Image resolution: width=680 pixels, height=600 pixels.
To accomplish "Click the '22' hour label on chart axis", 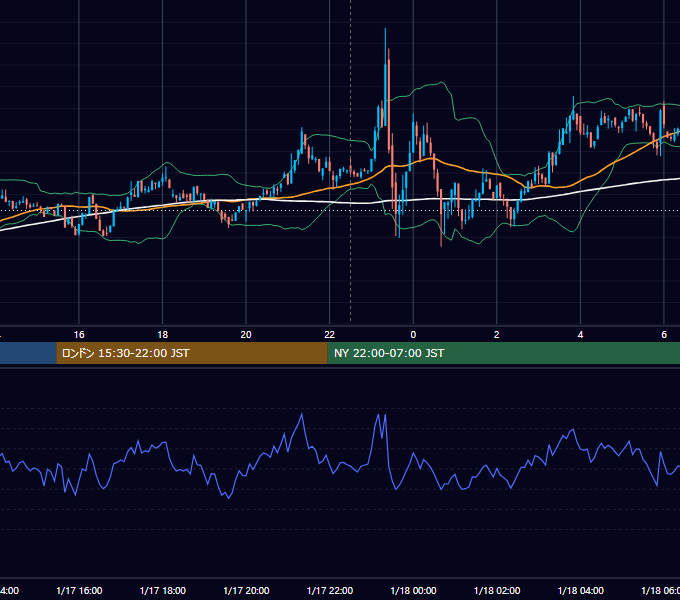I will [330, 335].
